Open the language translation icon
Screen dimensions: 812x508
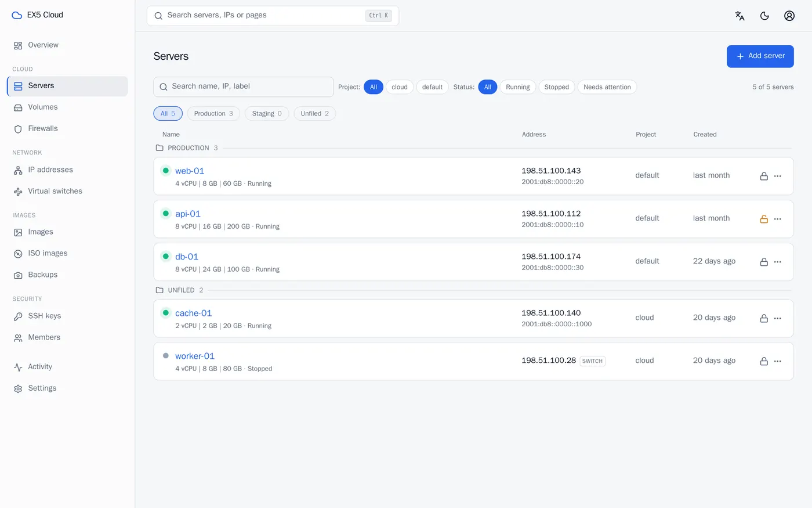739,16
